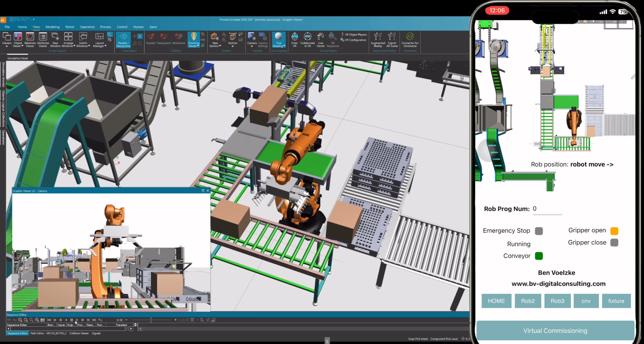Tap the Rob3 button
The image size is (644, 344).
[557, 301]
